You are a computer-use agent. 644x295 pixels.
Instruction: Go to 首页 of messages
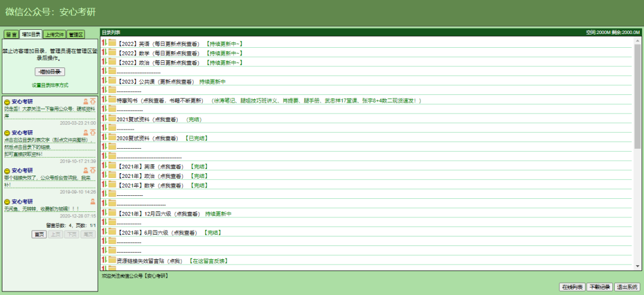[x=39, y=234]
